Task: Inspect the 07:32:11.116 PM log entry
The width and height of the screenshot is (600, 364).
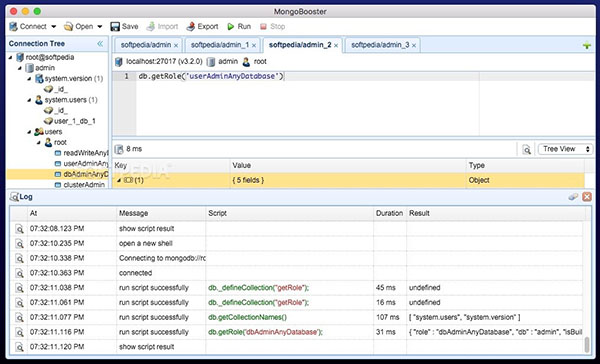Action: pos(19,332)
